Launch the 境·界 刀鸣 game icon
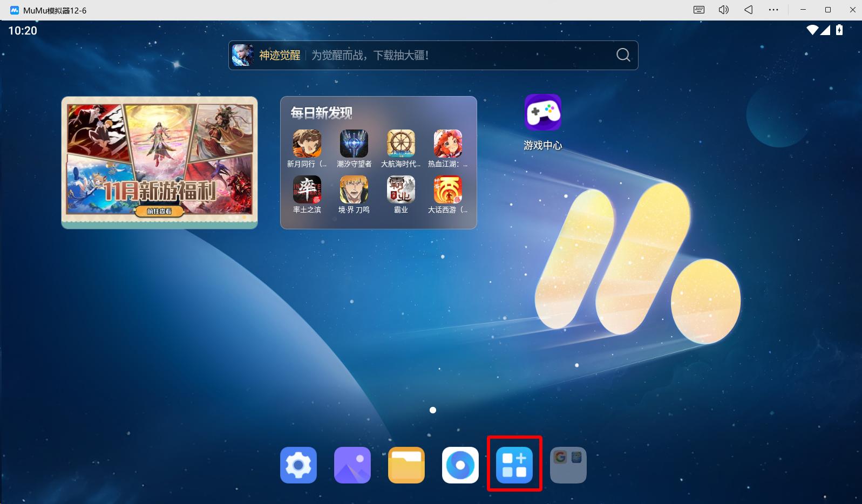This screenshot has width=862, height=504. tap(354, 189)
